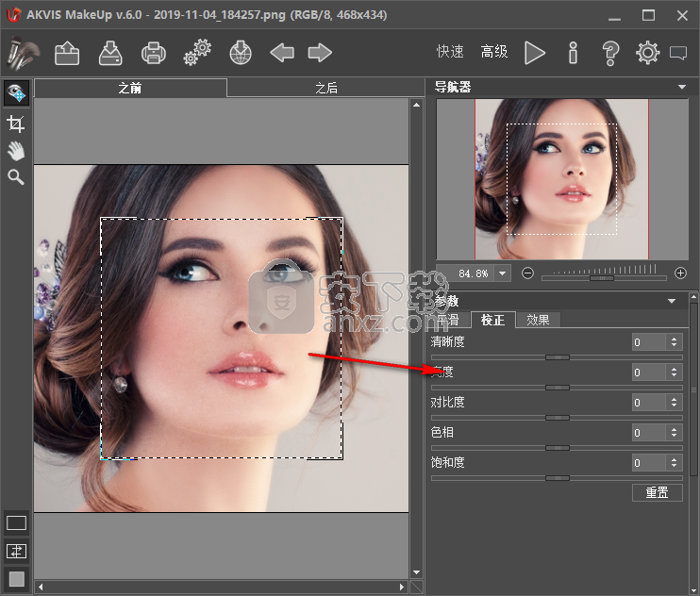The image size is (700, 596).
Task: Open the notifications speech bubble icon
Action: 678,53
